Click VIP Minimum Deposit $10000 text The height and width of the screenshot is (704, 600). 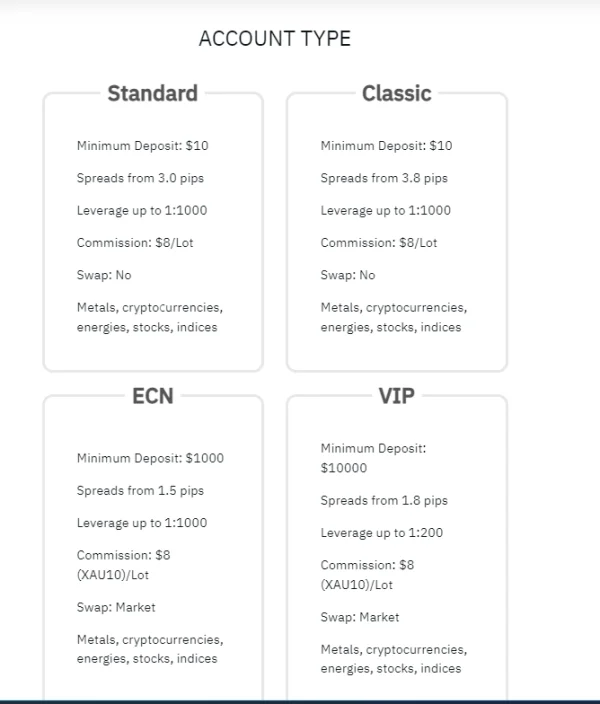[x=373, y=458]
